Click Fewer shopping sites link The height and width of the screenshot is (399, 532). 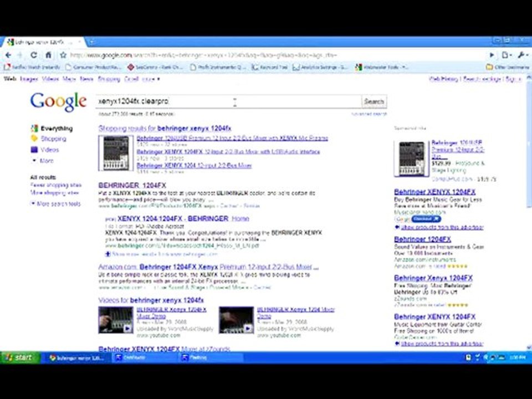point(56,185)
